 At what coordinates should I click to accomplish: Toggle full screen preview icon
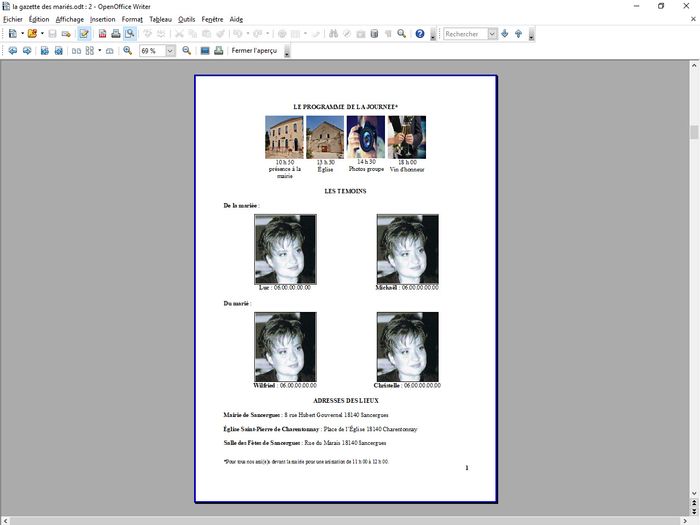(205, 51)
